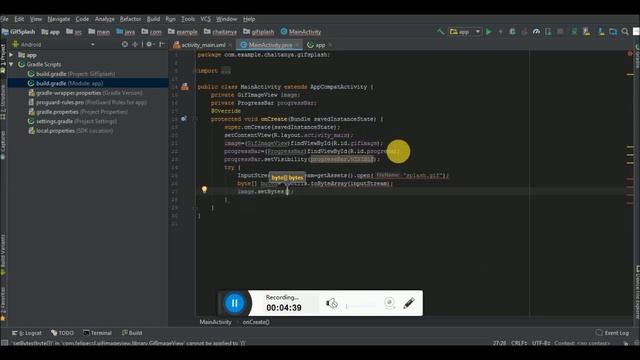This screenshot has height=360, width=640.
Task: Click the MainActivity breadcrumb
Action: click(301, 31)
